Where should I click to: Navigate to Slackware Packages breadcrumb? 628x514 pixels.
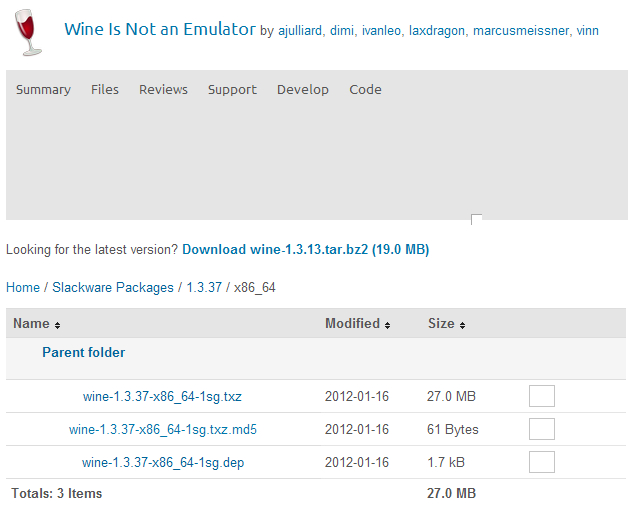coord(113,288)
